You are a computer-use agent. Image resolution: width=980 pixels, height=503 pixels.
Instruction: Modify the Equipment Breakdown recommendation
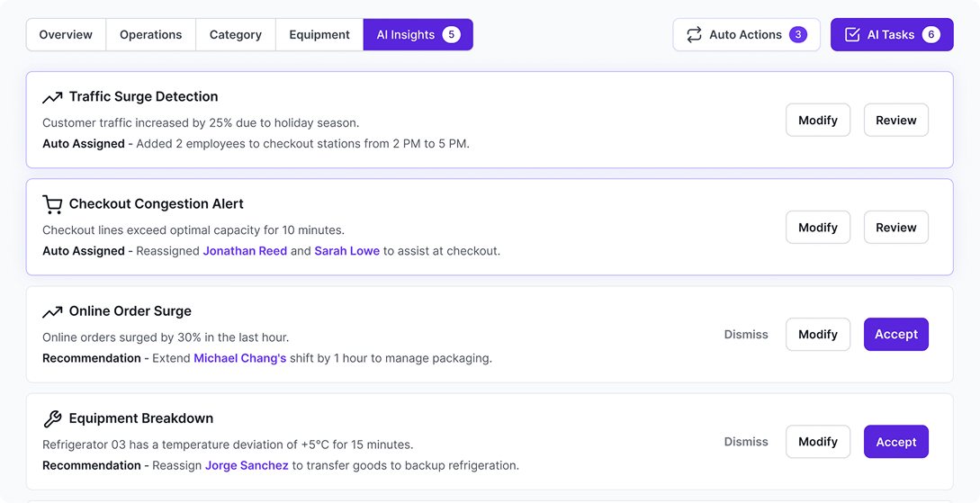pyautogui.click(x=818, y=442)
